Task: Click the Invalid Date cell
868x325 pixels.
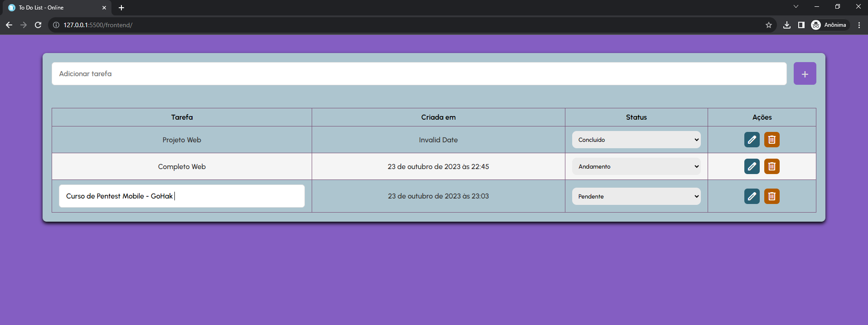Action: (x=438, y=140)
